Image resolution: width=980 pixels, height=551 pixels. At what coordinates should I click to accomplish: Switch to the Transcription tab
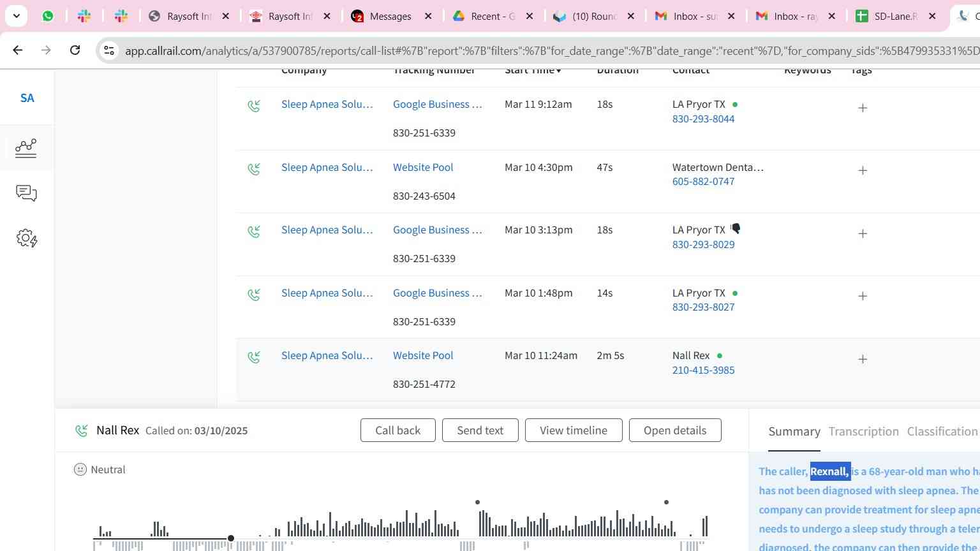pos(863,432)
